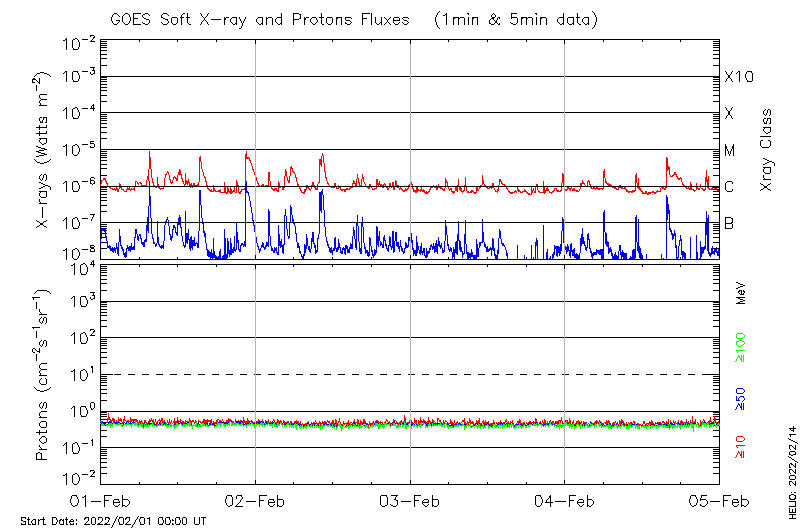
Task: Click the M class label on right axis
Action: (730, 150)
